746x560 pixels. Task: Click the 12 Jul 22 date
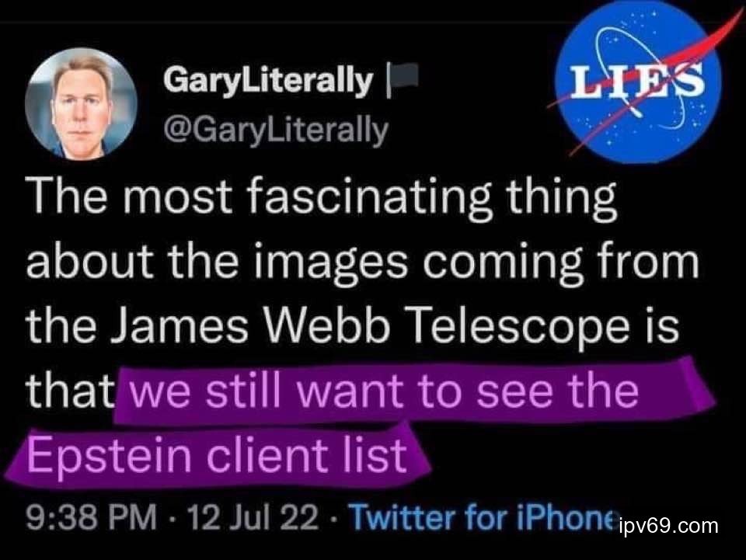(x=253, y=517)
